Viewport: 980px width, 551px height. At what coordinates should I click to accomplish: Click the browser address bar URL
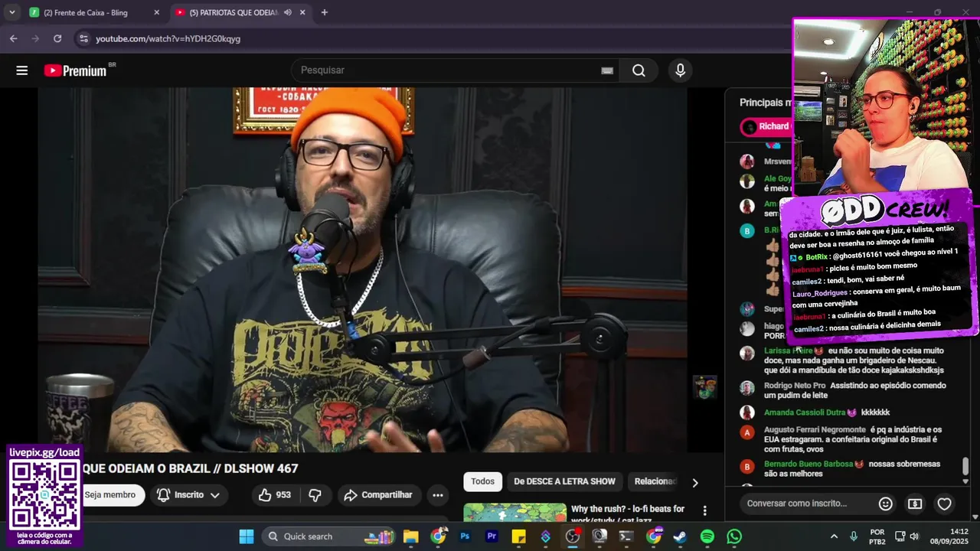point(168,38)
